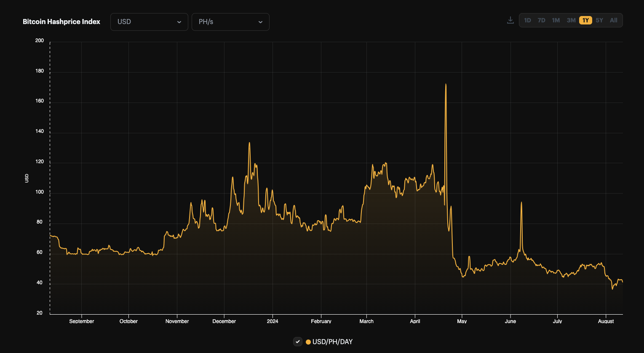Select the 1D time range

[x=527, y=20]
